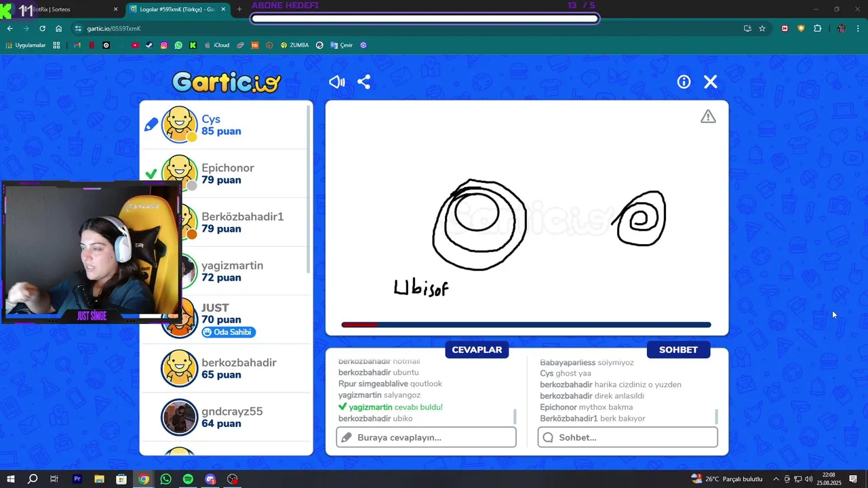Screen dimensions: 868x488
Task: Reload the Gartic page
Action: (x=42, y=28)
